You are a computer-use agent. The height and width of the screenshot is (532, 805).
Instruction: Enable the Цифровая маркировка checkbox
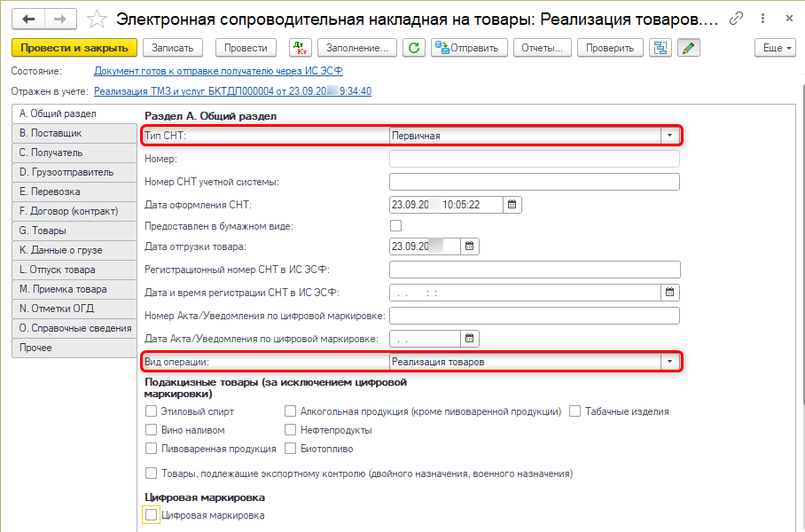pyautogui.click(x=152, y=515)
